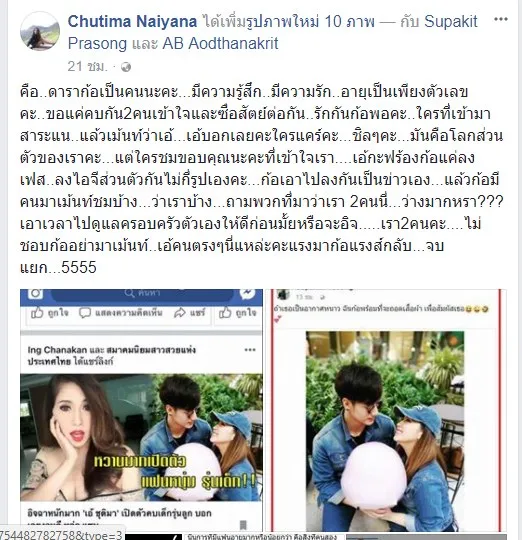Click the search field in embedded header
The image size is (522, 540).
142,294
